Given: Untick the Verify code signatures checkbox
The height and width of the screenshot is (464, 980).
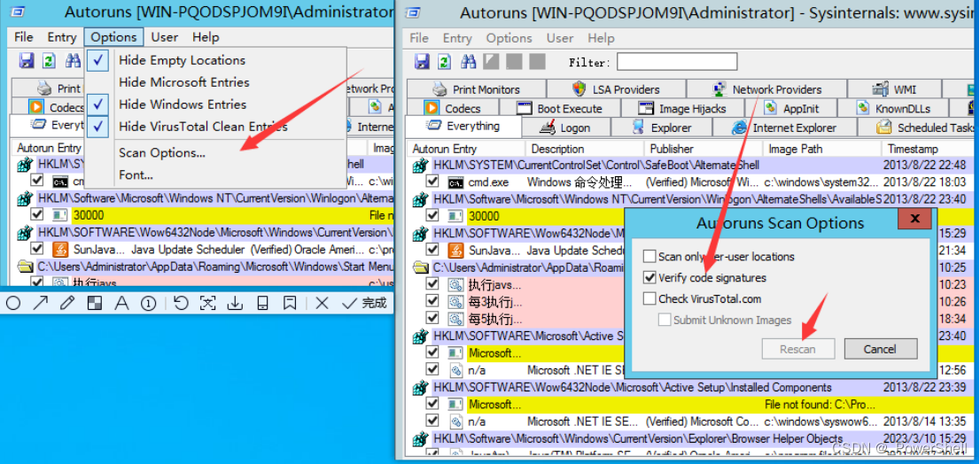Looking at the screenshot, I should point(650,278).
